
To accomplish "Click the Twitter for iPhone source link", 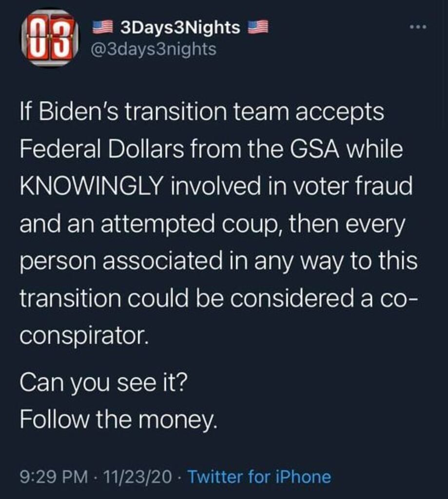I will click(259, 476).
